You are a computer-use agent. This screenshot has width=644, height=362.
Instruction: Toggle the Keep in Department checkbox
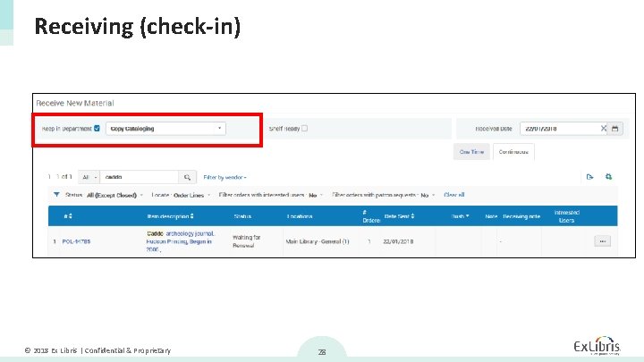point(97,129)
